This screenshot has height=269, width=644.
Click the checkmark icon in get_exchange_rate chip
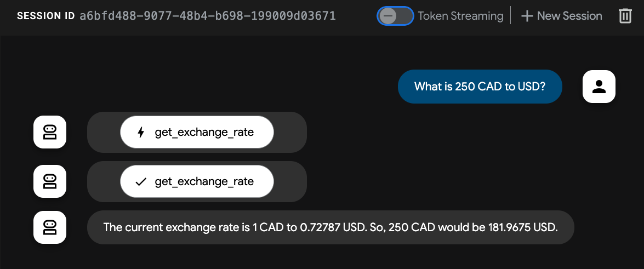tap(141, 181)
